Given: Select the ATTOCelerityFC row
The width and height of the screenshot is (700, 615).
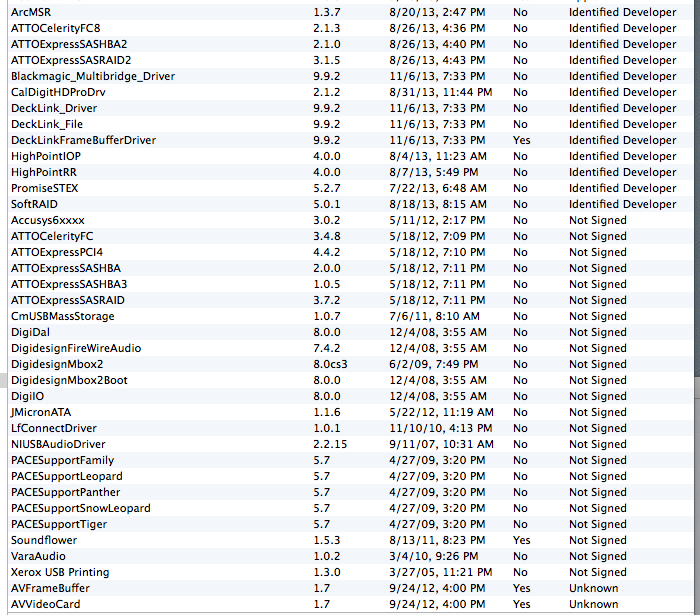Looking at the screenshot, I should coord(350,236).
